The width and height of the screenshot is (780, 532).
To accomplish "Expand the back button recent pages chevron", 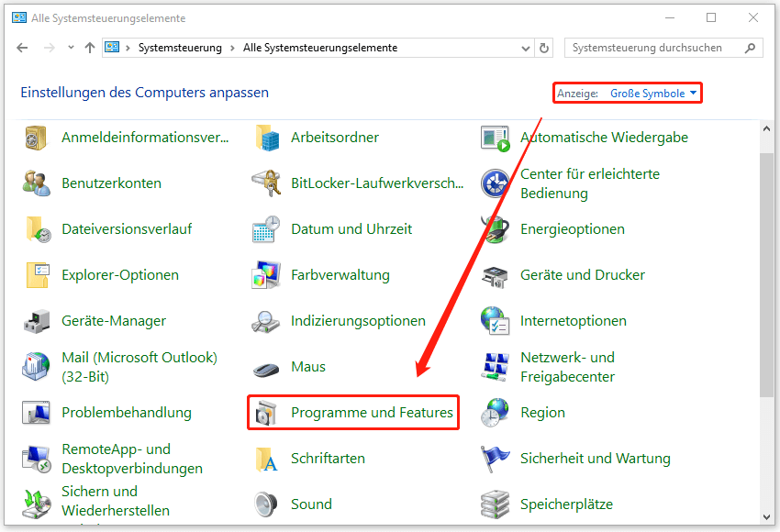I will click(71, 48).
